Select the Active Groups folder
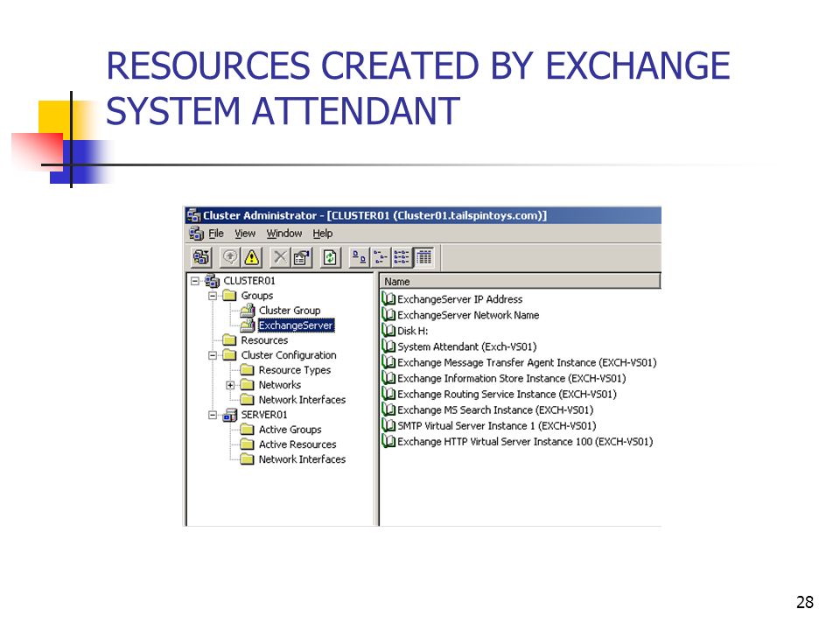 [290, 430]
